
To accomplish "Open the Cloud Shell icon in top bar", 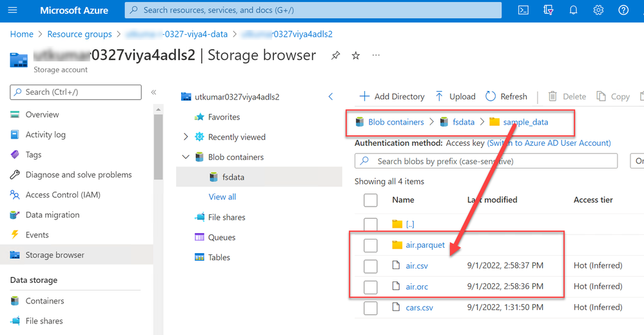I will point(523,10).
